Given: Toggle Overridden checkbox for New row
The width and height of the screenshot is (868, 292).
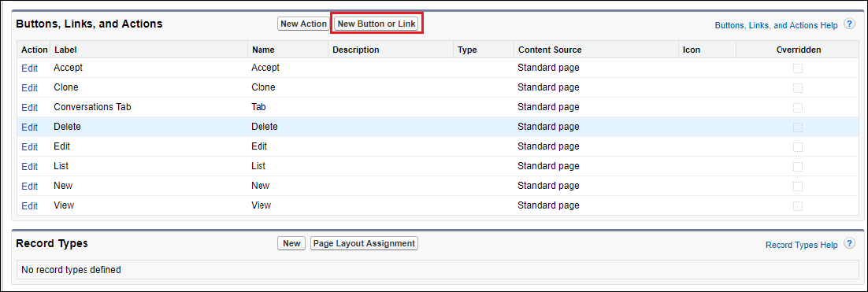Looking at the screenshot, I should [x=798, y=186].
